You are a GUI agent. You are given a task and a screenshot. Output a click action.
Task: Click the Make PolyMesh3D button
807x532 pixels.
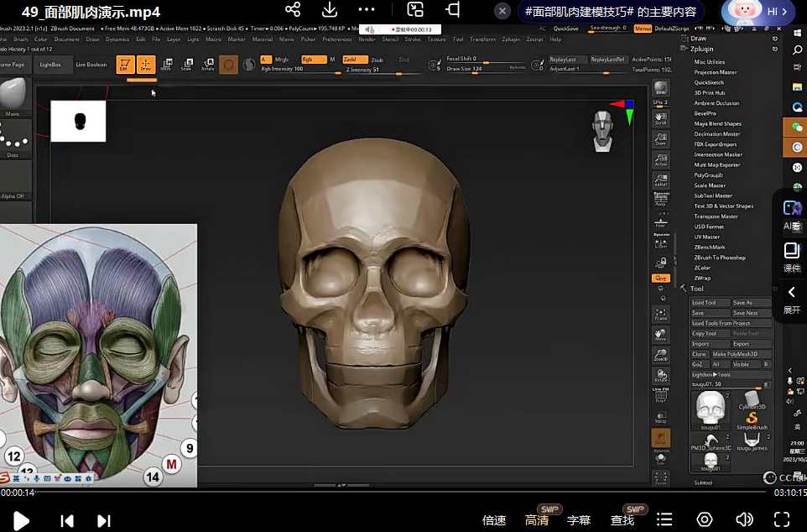point(735,354)
